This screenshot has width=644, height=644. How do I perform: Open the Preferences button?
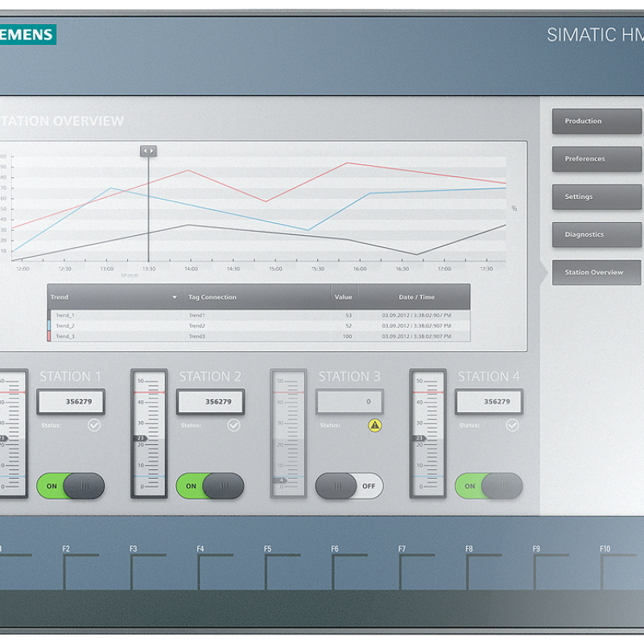597,159
